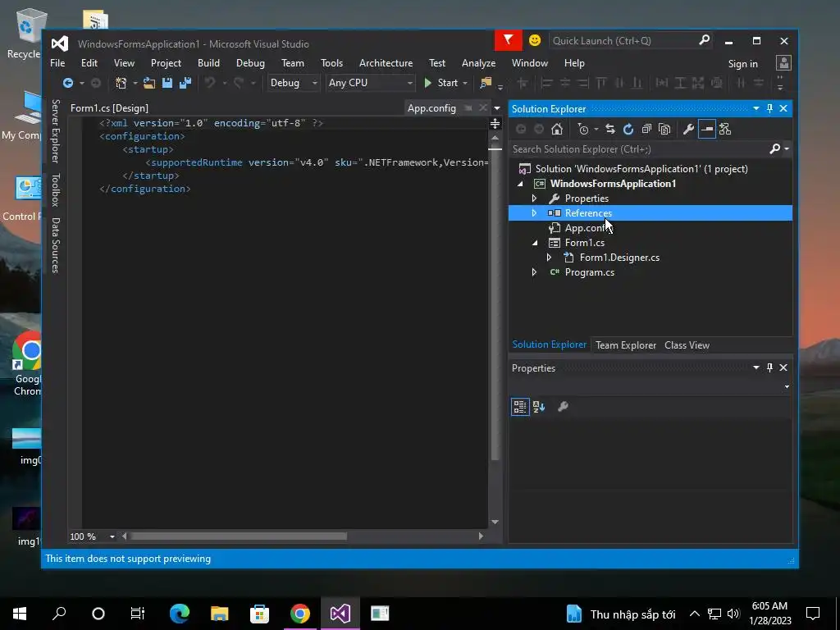Open Microsoft Store from the taskbar

click(x=260, y=614)
